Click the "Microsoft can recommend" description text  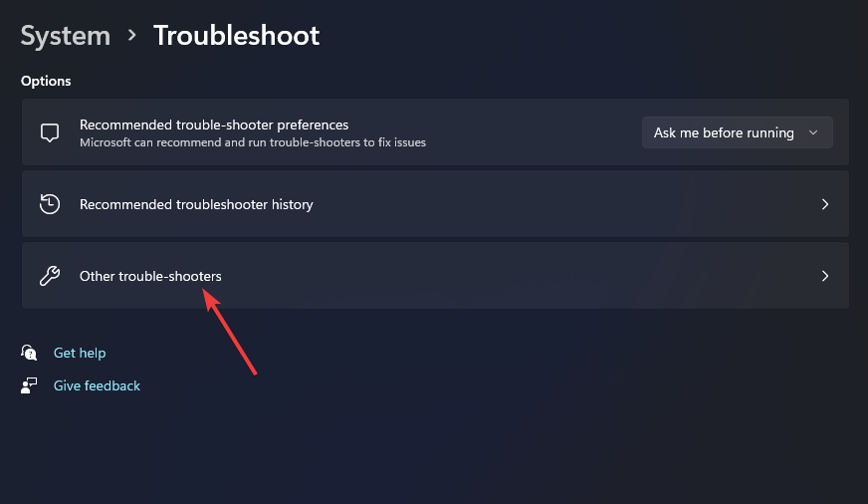tap(252, 142)
